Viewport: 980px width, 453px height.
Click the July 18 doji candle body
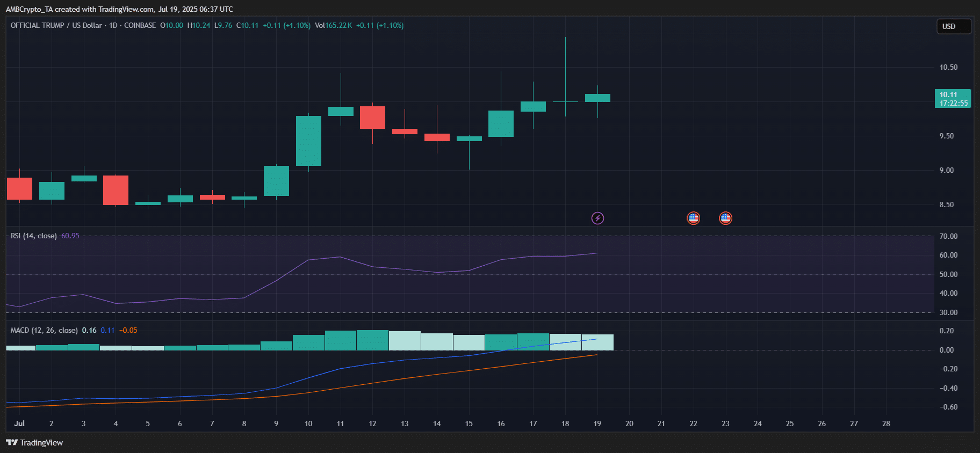pos(565,101)
